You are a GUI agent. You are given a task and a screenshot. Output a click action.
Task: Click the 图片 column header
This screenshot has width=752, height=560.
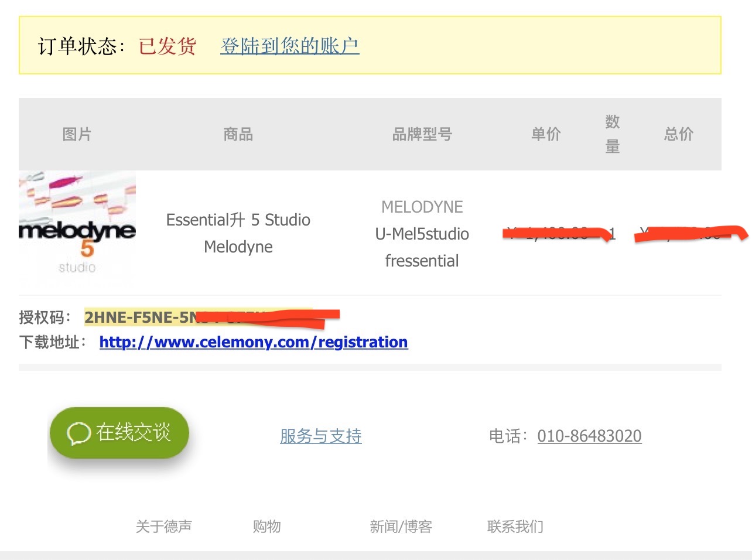click(77, 134)
